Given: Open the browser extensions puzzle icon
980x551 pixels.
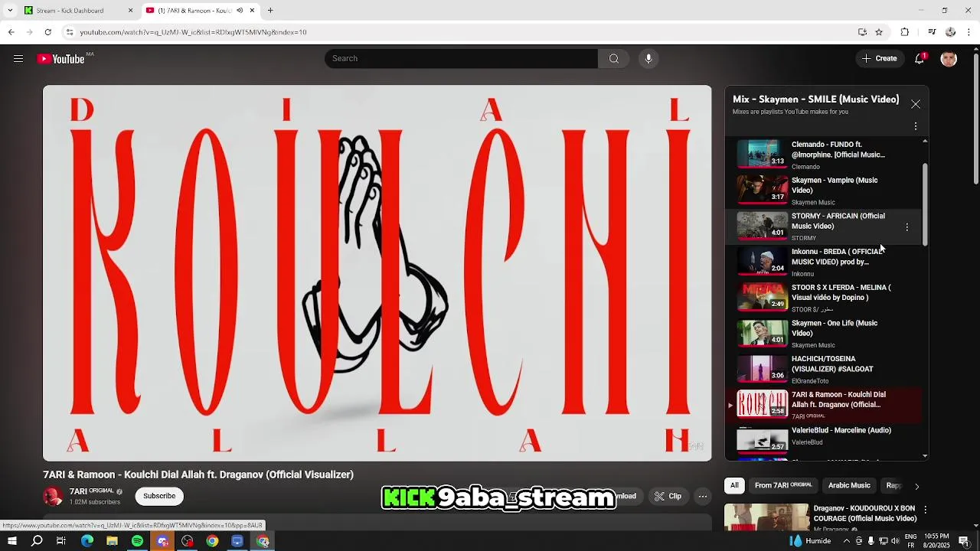Looking at the screenshot, I should point(904,32).
